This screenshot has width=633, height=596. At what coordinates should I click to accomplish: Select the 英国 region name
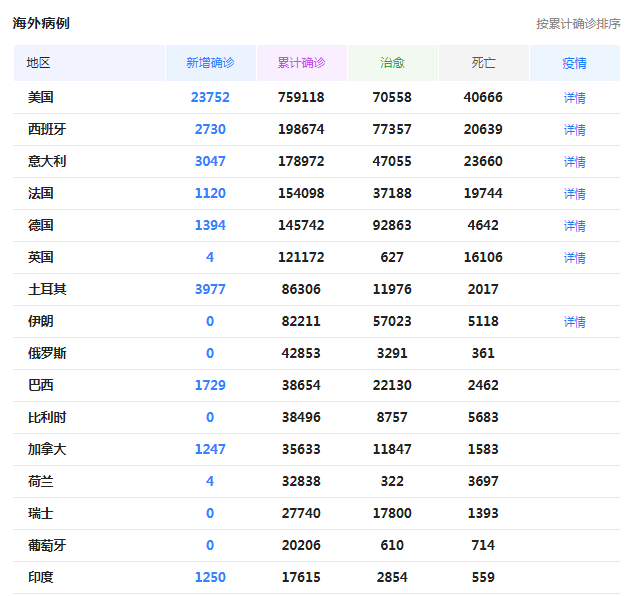coord(40,257)
